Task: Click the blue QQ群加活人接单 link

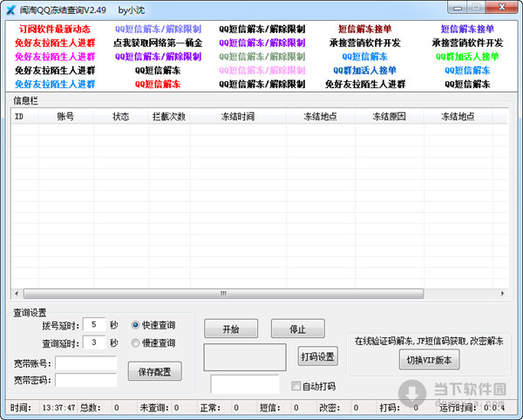Action: tap(364, 71)
